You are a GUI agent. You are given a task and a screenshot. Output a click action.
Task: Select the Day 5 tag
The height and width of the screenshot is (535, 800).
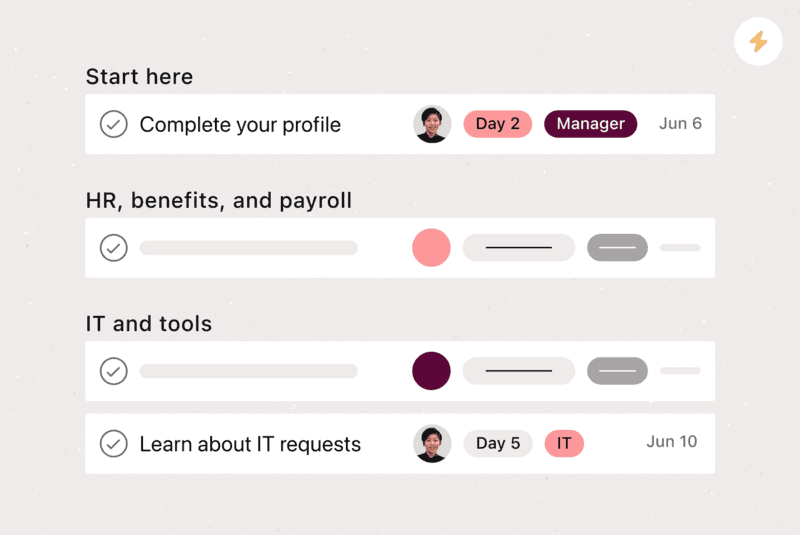(x=497, y=443)
